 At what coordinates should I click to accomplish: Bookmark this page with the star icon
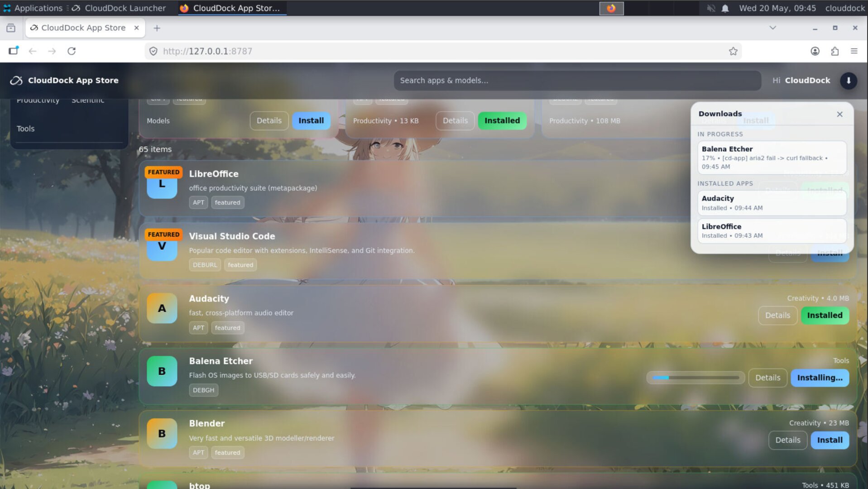[x=733, y=51]
